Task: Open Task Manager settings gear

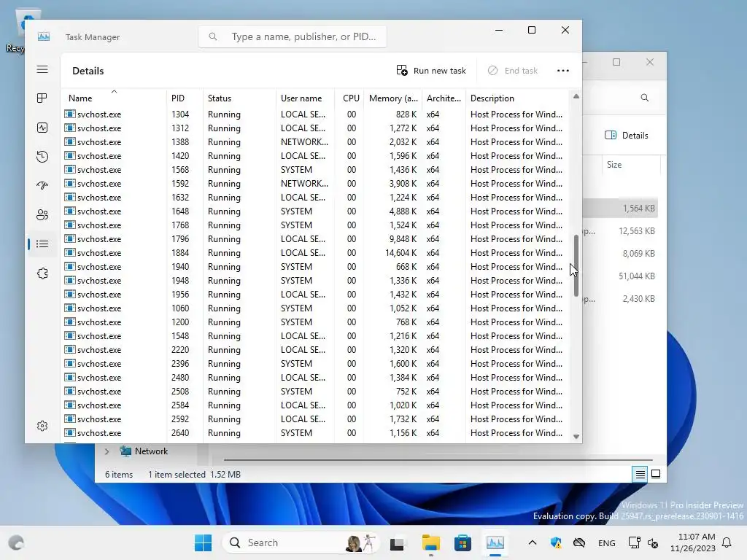Action: [x=42, y=426]
